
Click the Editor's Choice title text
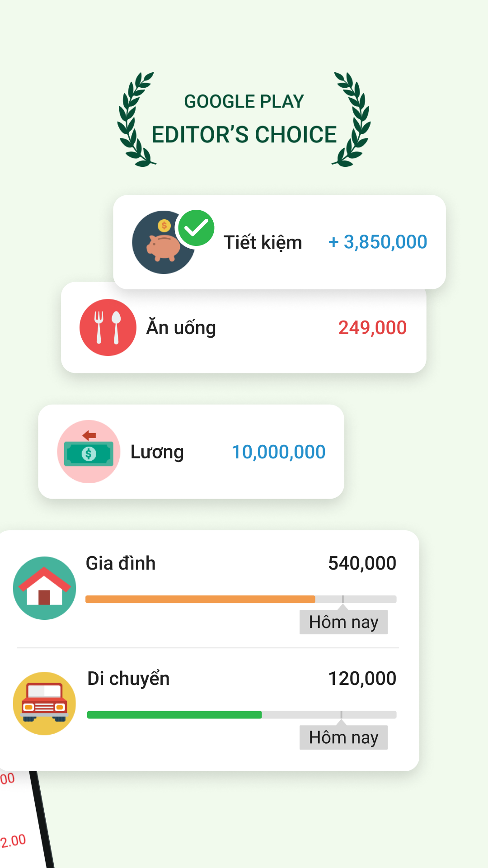coord(244,135)
